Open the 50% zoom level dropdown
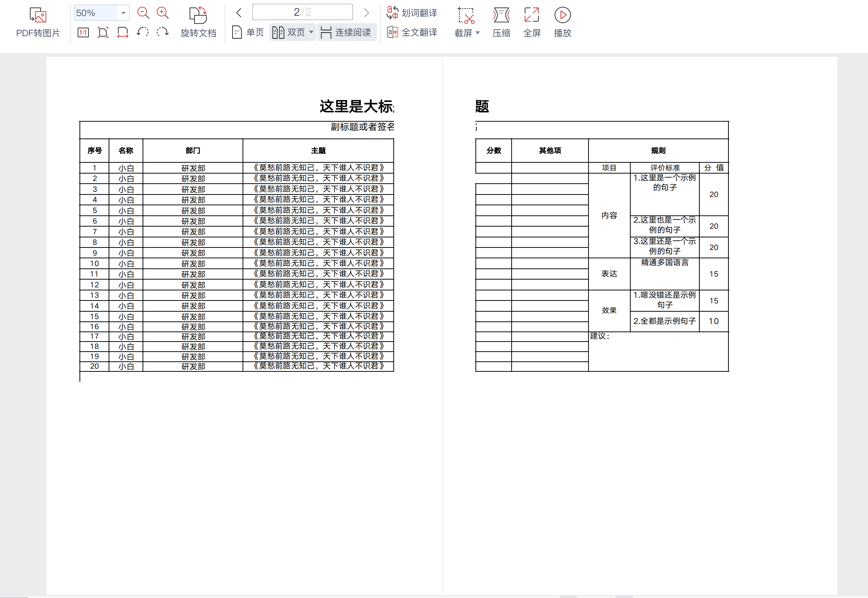Image resolution: width=868 pixels, height=598 pixels. point(123,13)
